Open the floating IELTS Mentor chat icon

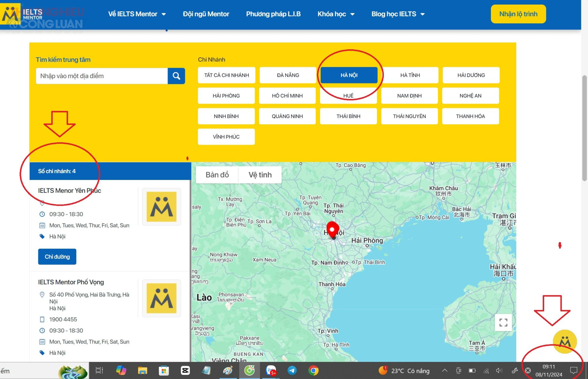point(565,342)
